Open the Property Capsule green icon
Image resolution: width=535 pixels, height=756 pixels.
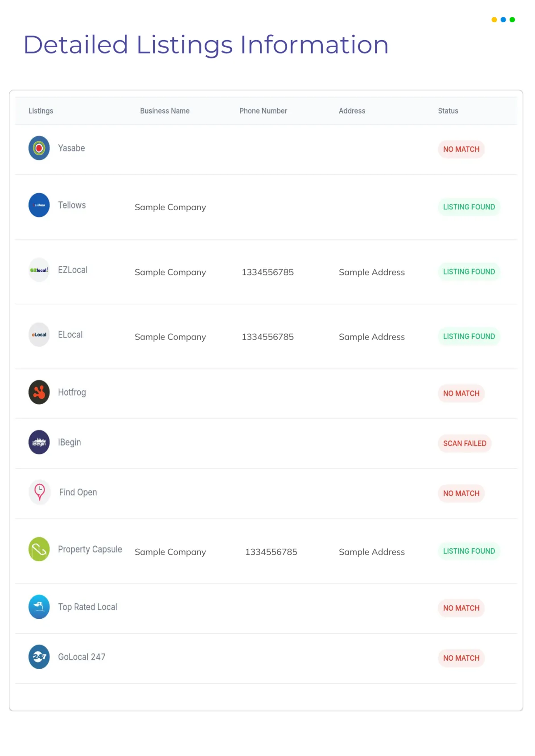(x=39, y=549)
